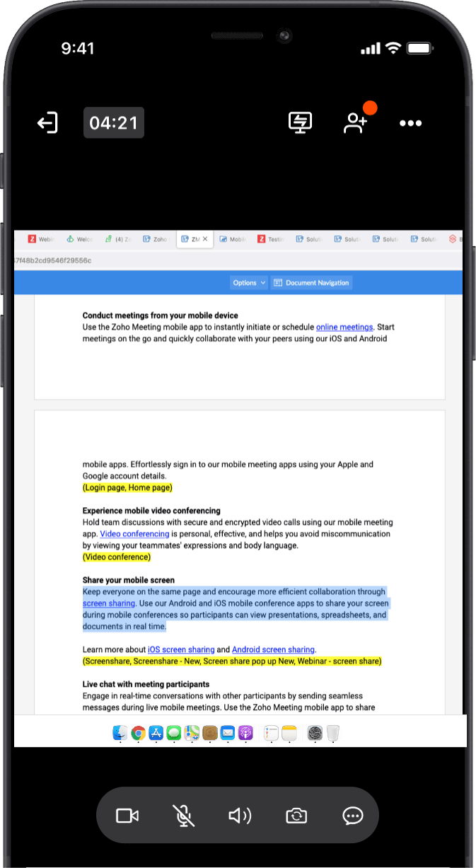Click the heading Conduct meetings from your mobile device
476x868 pixels.
click(161, 316)
